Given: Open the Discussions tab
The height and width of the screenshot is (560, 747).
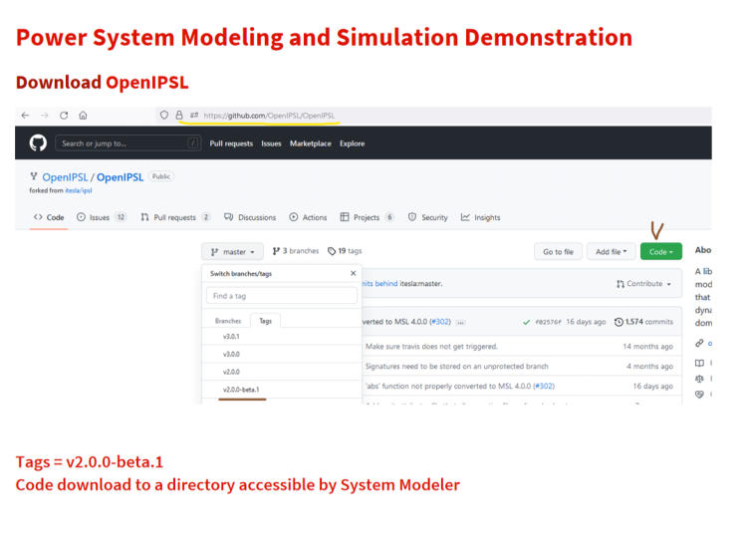Looking at the screenshot, I should pos(250,217).
